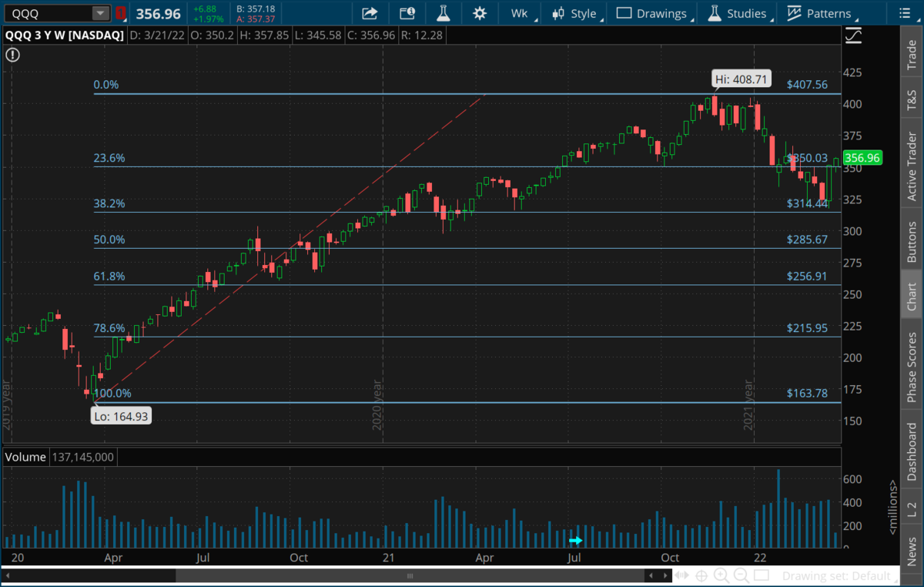Click the chart snapshot clock icon
Image resolution: width=924 pixels, height=587 pixels.
pyautogui.click(x=407, y=13)
